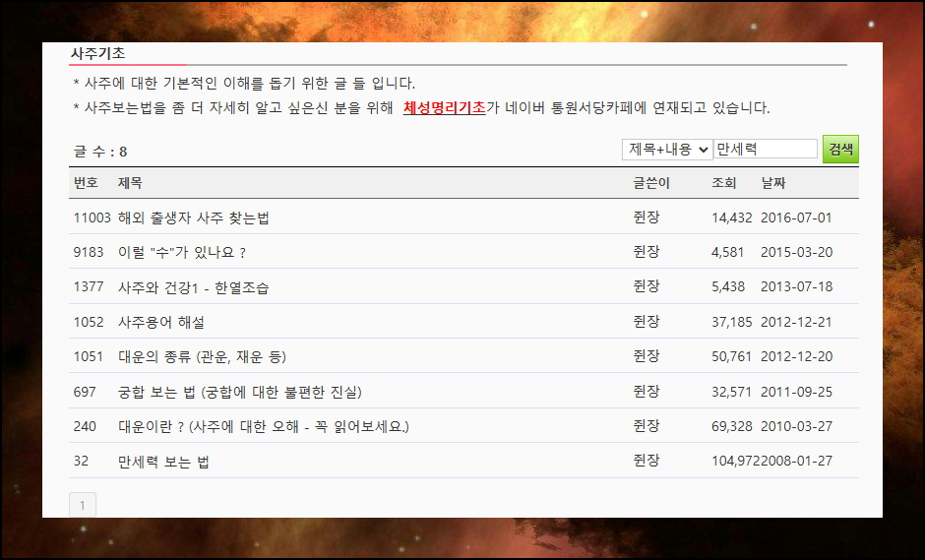
Task: Click pagination button 1
Action: [x=83, y=505]
